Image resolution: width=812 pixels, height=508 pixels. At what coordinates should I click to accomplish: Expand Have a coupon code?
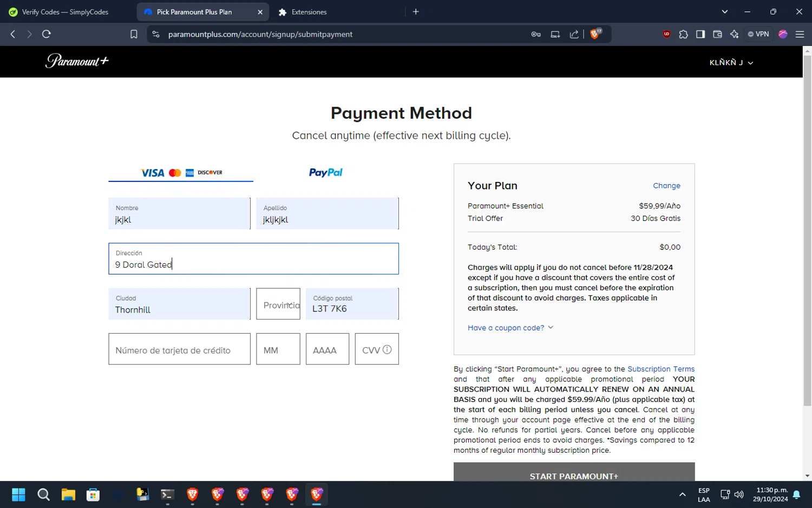510,328
